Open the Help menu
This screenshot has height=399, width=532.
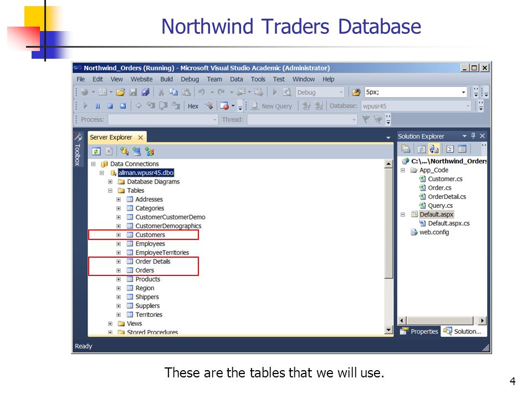click(x=329, y=79)
